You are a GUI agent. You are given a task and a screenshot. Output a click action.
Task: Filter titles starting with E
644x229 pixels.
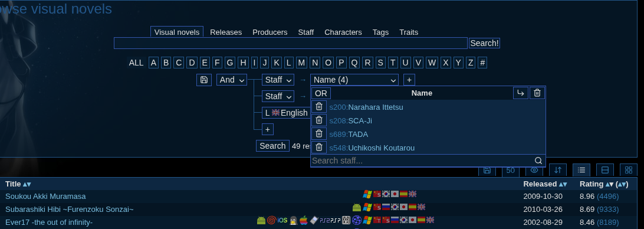(x=205, y=63)
